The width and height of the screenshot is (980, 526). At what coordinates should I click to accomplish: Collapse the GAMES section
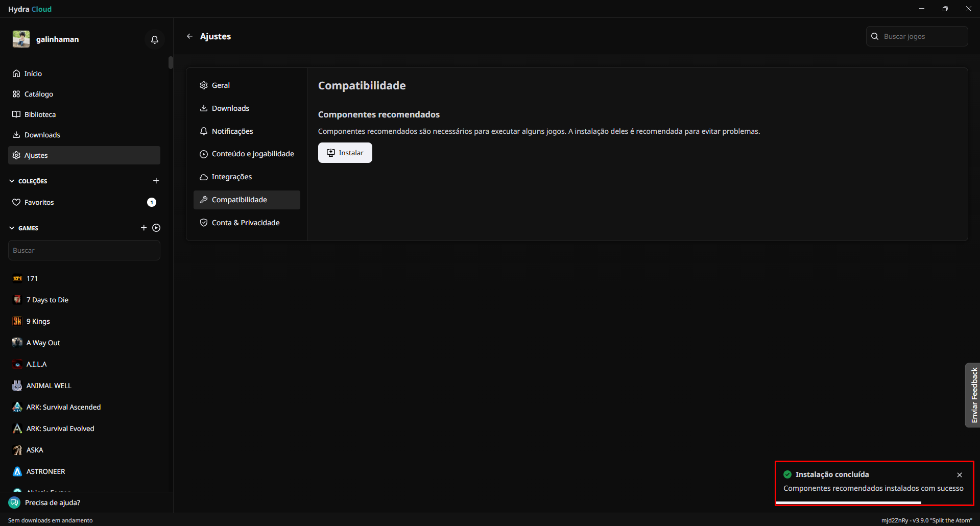pyautogui.click(x=12, y=228)
